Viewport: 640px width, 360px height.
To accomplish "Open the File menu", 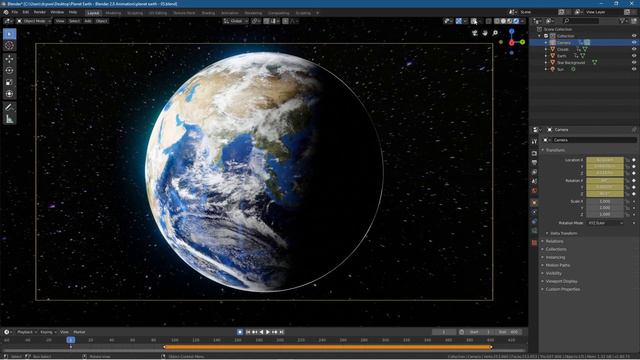I will click(15, 12).
